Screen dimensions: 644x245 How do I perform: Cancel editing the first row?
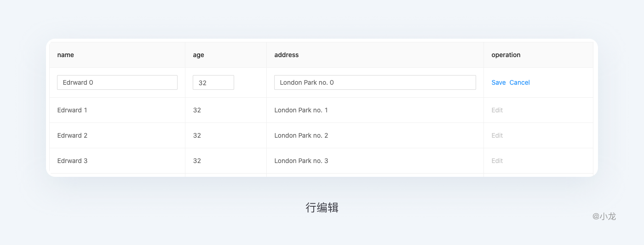[520, 82]
